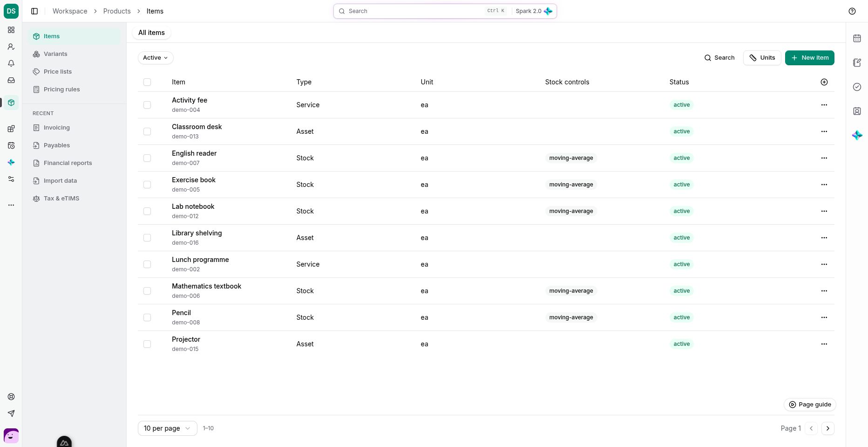The width and height of the screenshot is (868, 447).
Task: Open the notes edit icon in right rail
Action: (x=857, y=62)
